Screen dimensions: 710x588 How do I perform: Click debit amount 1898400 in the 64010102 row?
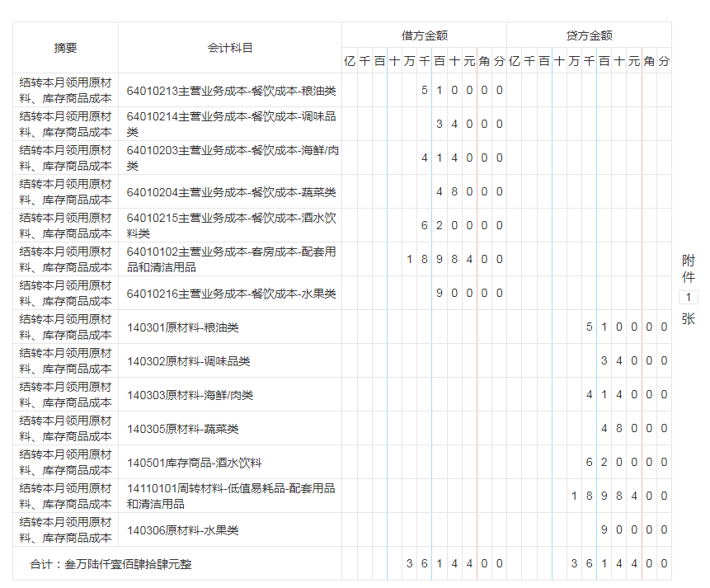pyautogui.click(x=454, y=259)
